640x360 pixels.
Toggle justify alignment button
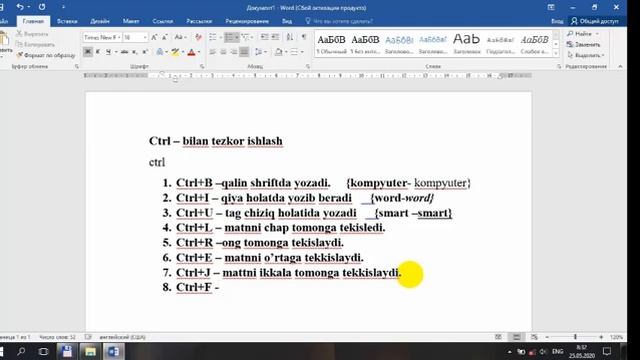click(x=244, y=52)
